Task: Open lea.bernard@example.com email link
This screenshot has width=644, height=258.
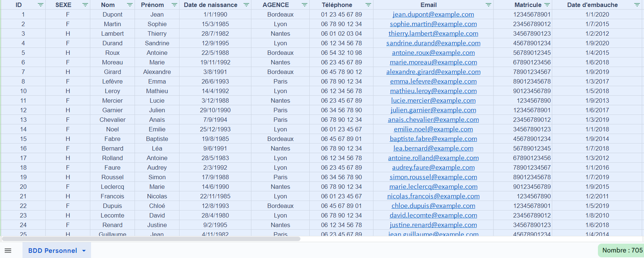Action: [433, 148]
